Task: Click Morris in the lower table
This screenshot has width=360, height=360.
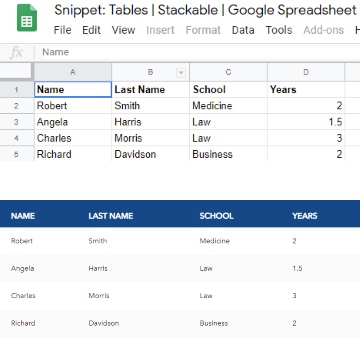Action: coord(99,295)
